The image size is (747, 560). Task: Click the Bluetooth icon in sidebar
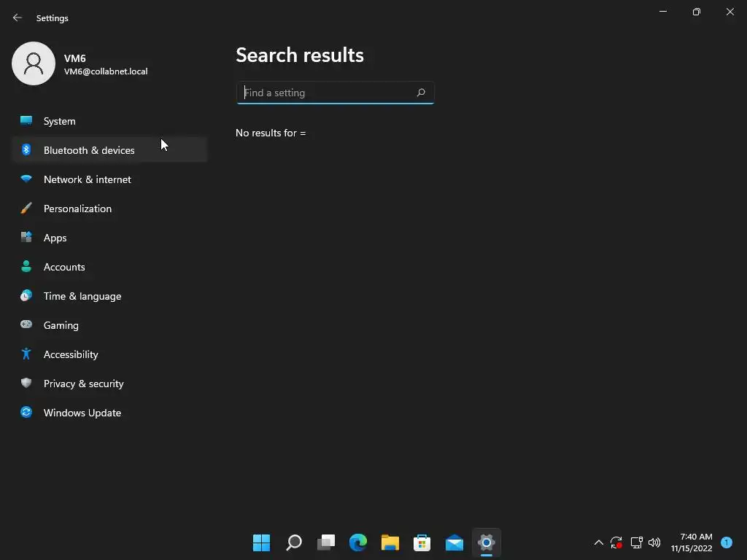click(26, 149)
